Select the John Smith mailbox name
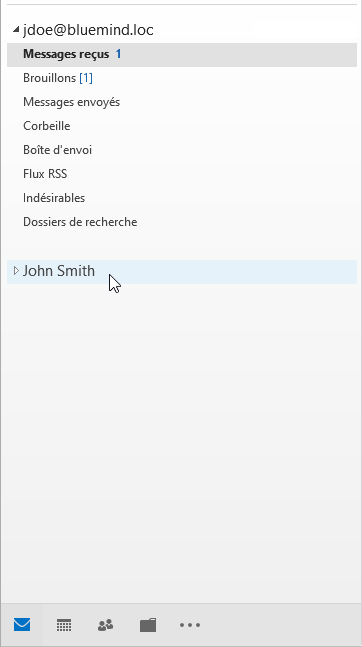362x647 pixels. [59, 271]
